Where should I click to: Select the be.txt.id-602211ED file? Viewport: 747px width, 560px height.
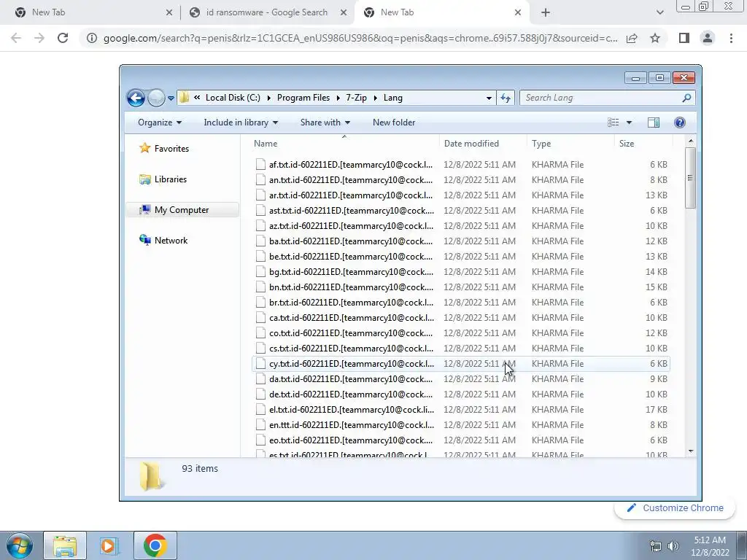click(x=461, y=256)
